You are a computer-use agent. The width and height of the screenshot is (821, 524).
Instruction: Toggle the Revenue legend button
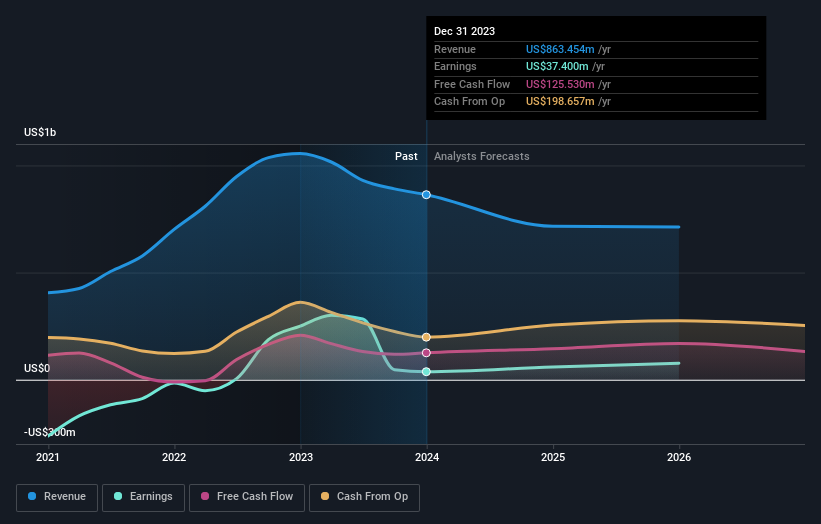pos(57,497)
